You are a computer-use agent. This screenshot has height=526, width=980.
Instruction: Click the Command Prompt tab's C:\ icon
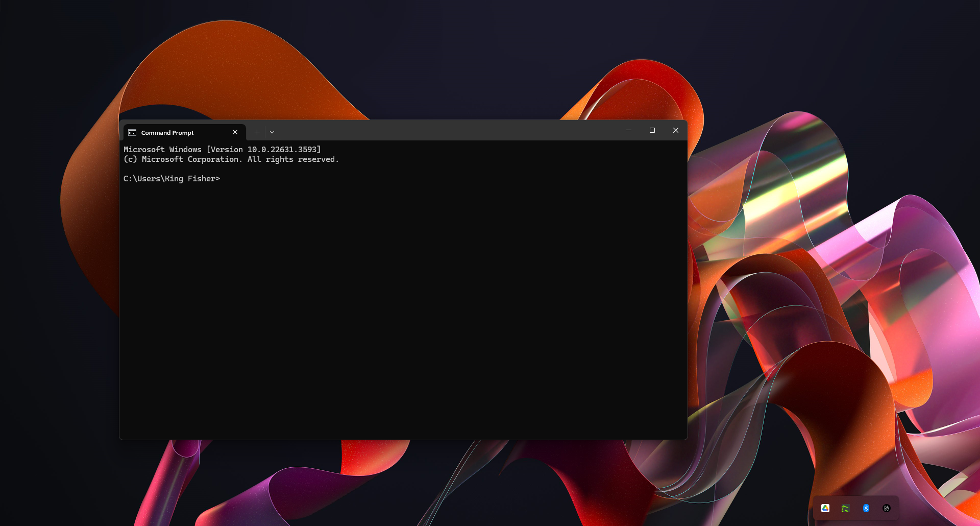point(132,132)
